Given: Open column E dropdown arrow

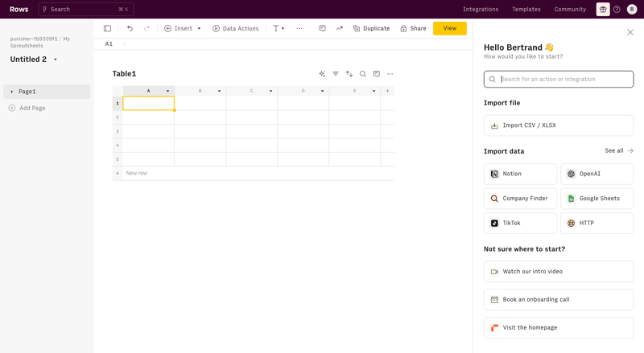Looking at the screenshot, I should (x=374, y=91).
